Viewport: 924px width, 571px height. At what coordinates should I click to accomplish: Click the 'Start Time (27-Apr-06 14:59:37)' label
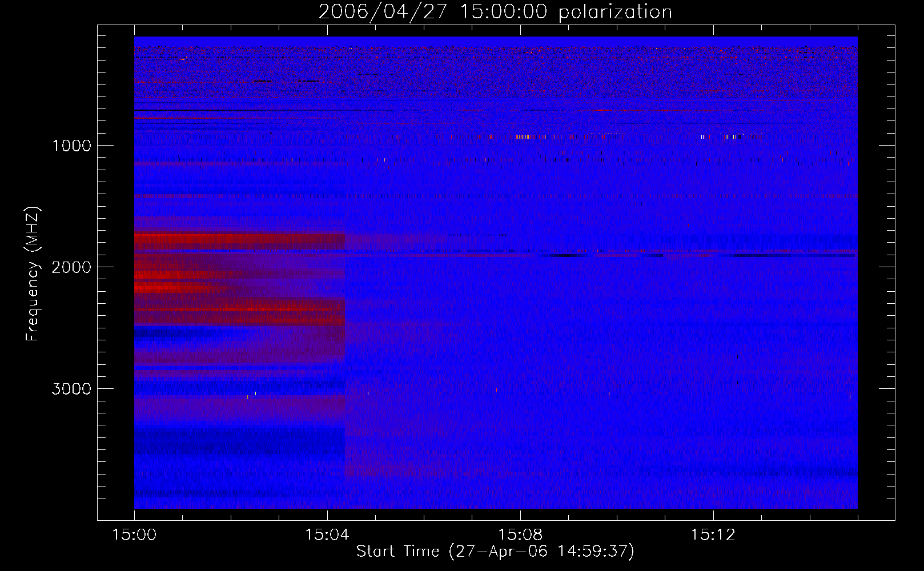coord(495,551)
